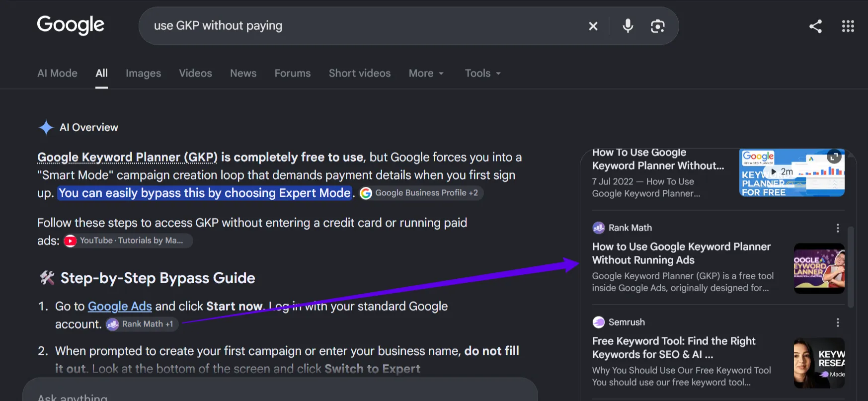Click the '7 Jul 2022' video date text
The image size is (868, 401).
coord(613,181)
